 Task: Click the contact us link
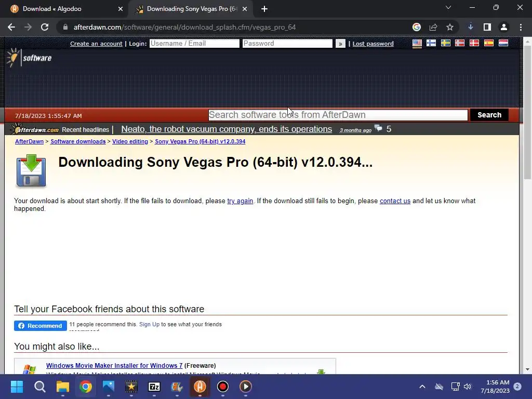click(395, 201)
